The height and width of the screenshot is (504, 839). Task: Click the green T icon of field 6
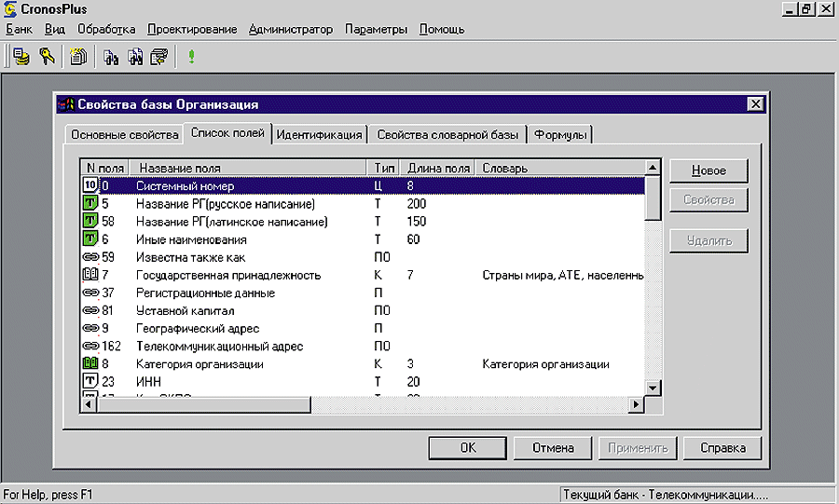[89, 238]
